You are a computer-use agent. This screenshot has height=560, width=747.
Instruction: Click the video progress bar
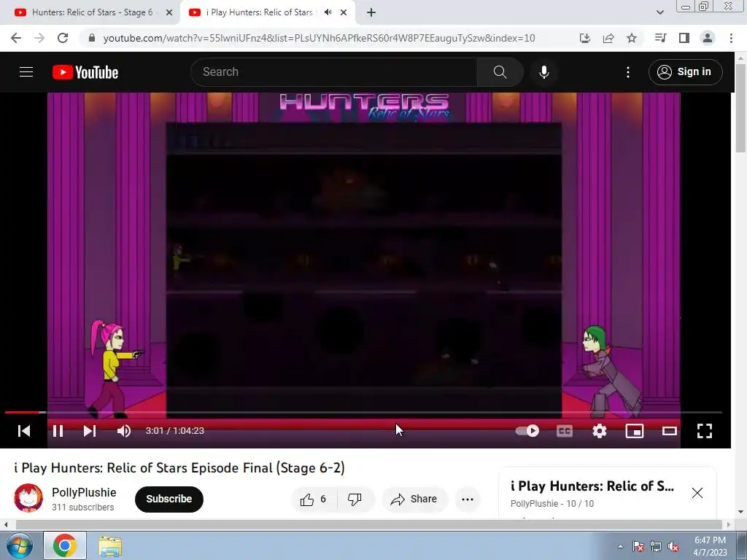coord(363,413)
